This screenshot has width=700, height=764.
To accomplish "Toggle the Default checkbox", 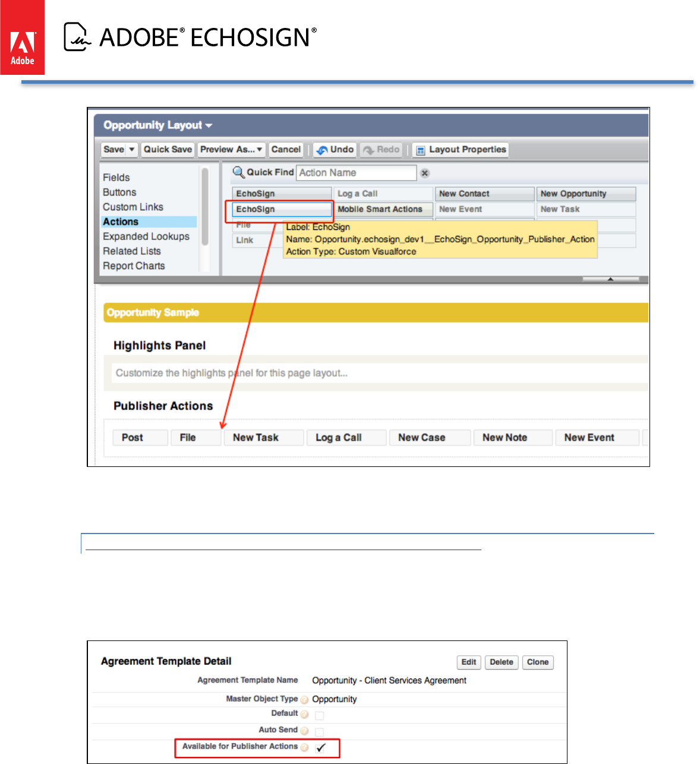I will click(320, 715).
